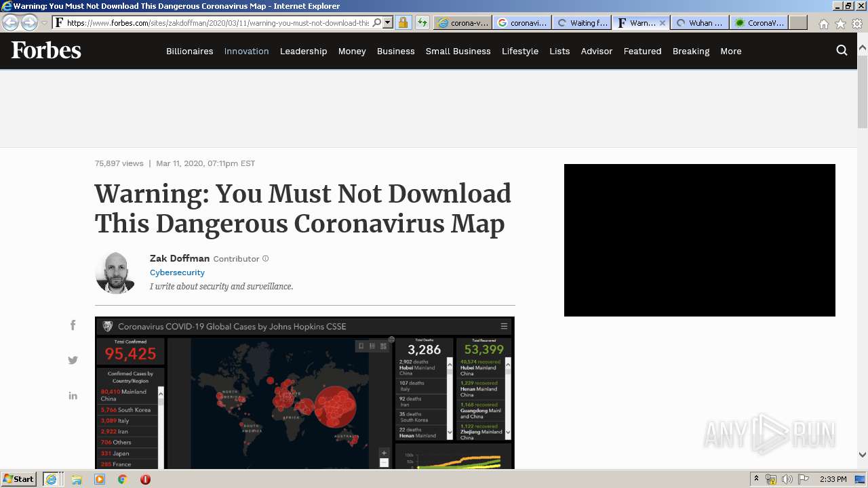Open a new blank tab
Image resolution: width=868 pixels, height=488 pixels.
click(798, 22)
